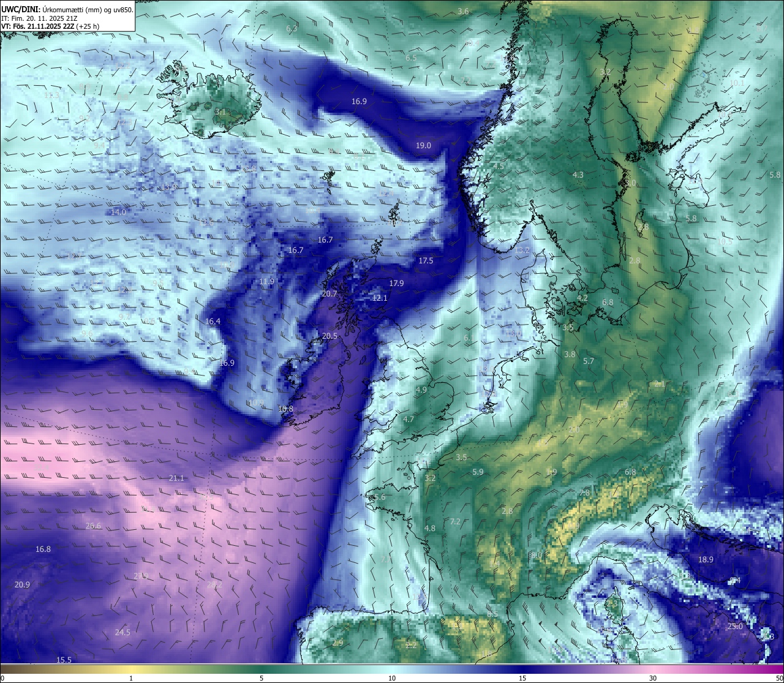The width and height of the screenshot is (784, 683).
Task: Click the colorbar tick label 5
Action: coord(262,678)
